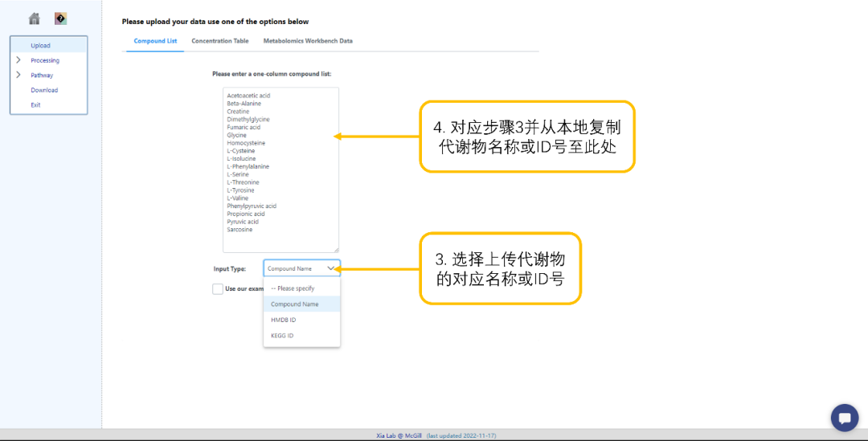Choose HMDB ID from the dropdown list
The image size is (868, 441).
coord(301,320)
